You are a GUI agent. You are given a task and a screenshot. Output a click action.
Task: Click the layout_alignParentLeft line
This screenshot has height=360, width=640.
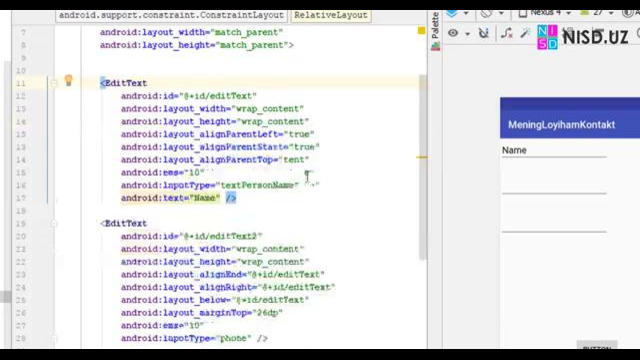pyautogui.click(x=218, y=134)
